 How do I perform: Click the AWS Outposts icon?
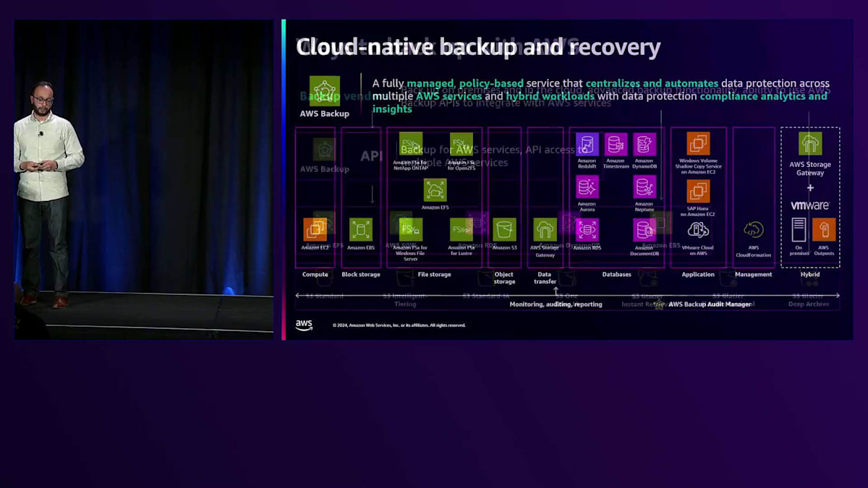824,229
